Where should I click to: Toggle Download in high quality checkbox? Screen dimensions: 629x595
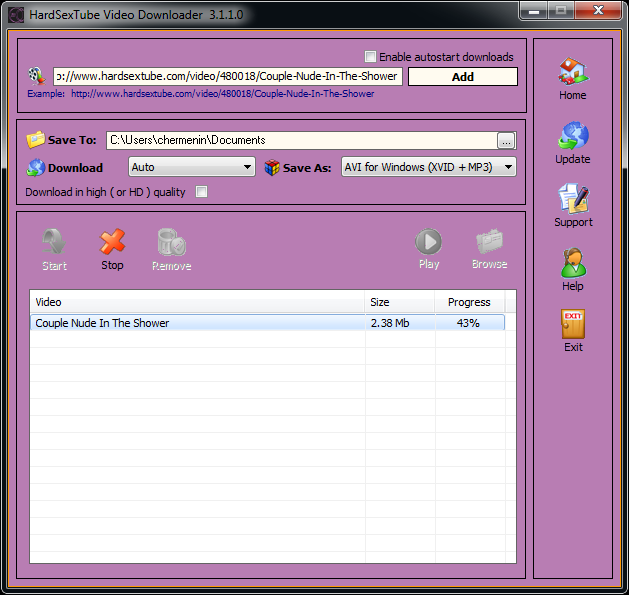click(201, 192)
